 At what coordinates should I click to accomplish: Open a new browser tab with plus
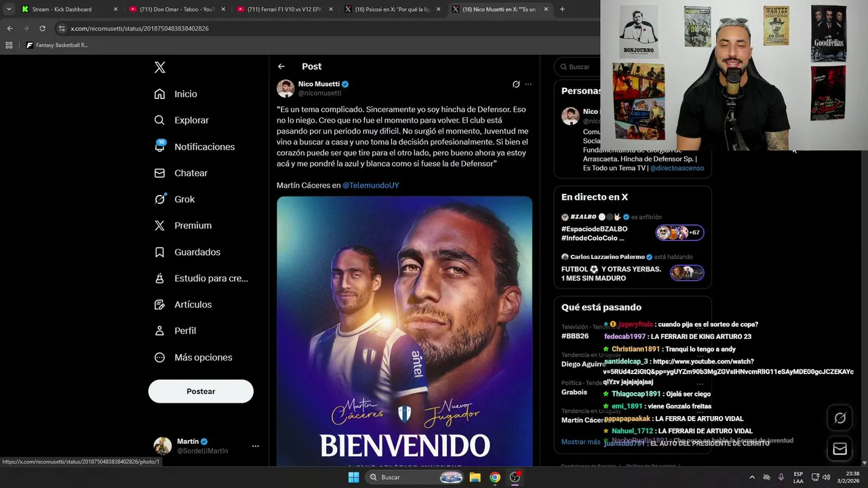point(562,9)
